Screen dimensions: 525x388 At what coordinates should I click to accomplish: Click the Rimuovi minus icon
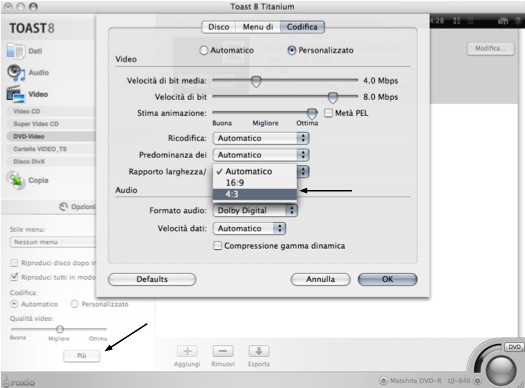223,351
